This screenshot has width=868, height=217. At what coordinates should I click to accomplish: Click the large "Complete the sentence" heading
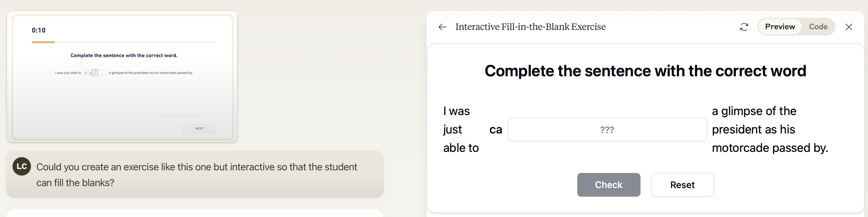(645, 71)
